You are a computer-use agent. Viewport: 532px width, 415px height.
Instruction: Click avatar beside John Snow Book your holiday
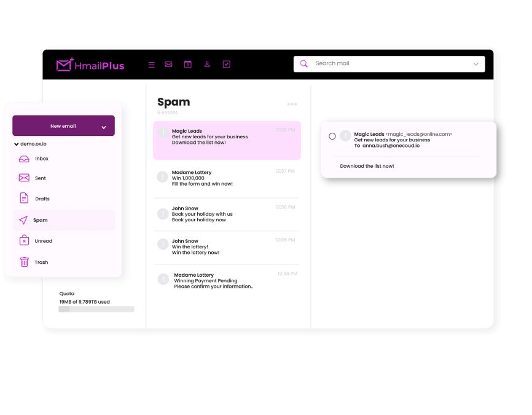click(x=163, y=213)
